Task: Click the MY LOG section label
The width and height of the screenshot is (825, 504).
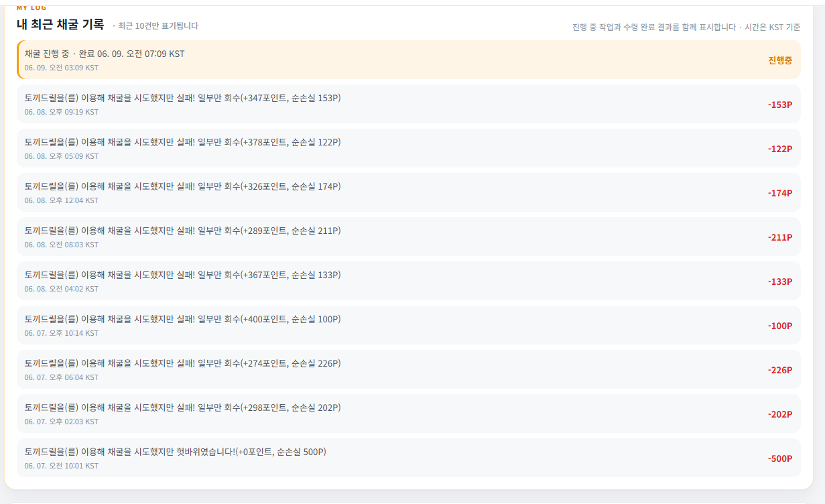Action: tap(31, 8)
